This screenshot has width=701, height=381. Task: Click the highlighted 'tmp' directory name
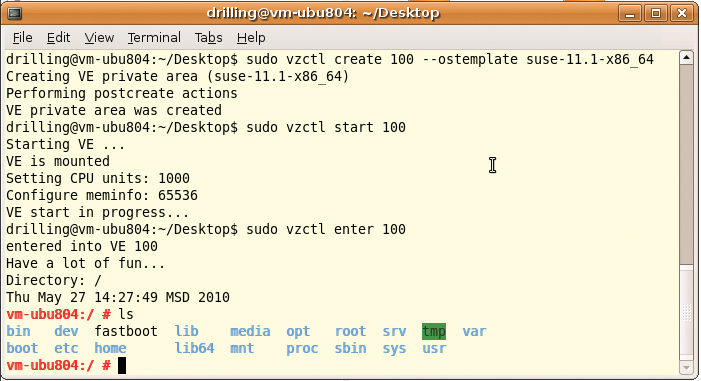click(x=434, y=331)
